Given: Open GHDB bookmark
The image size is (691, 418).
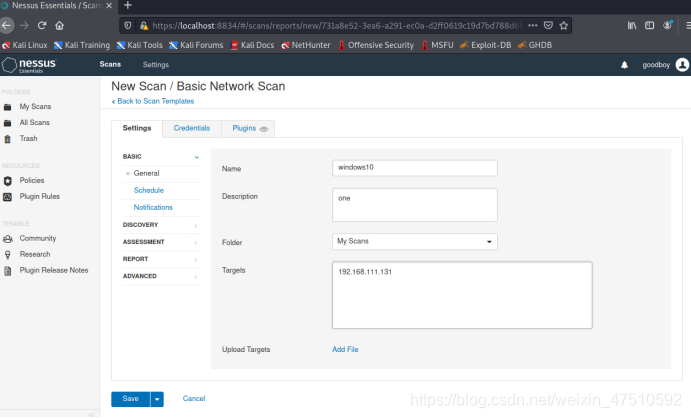Looking at the screenshot, I should 535,45.
